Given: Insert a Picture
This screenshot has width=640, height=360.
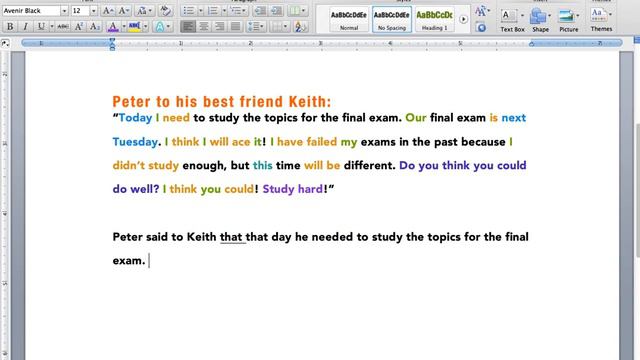Looking at the screenshot, I should 569,20.
